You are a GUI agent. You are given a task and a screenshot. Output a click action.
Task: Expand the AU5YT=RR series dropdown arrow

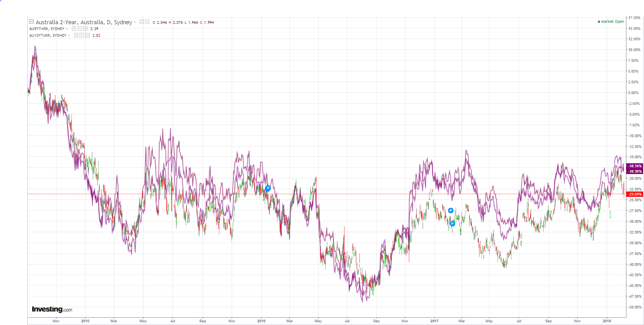coord(67,29)
